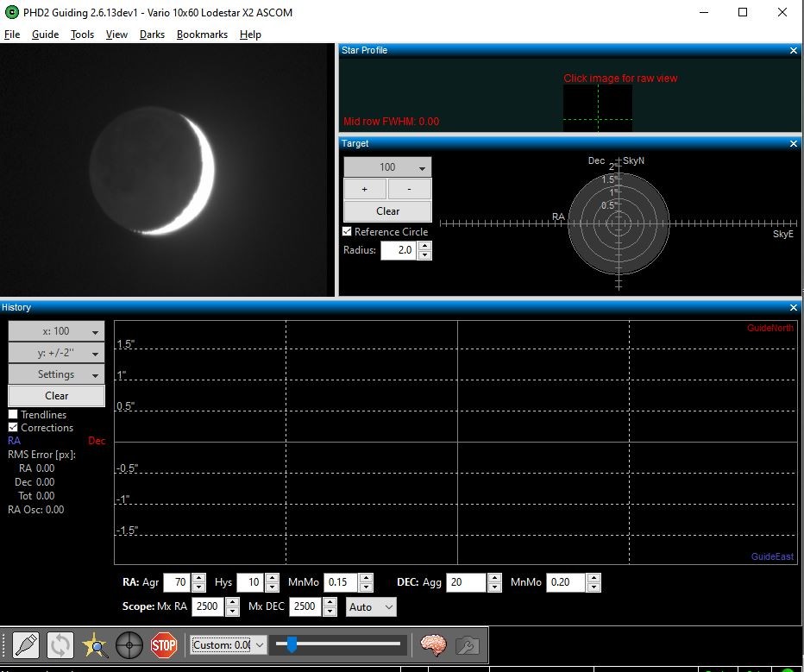Image resolution: width=804 pixels, height=672 pixels.
Task: Click the PHD2 application title icon
Action: 11,12
